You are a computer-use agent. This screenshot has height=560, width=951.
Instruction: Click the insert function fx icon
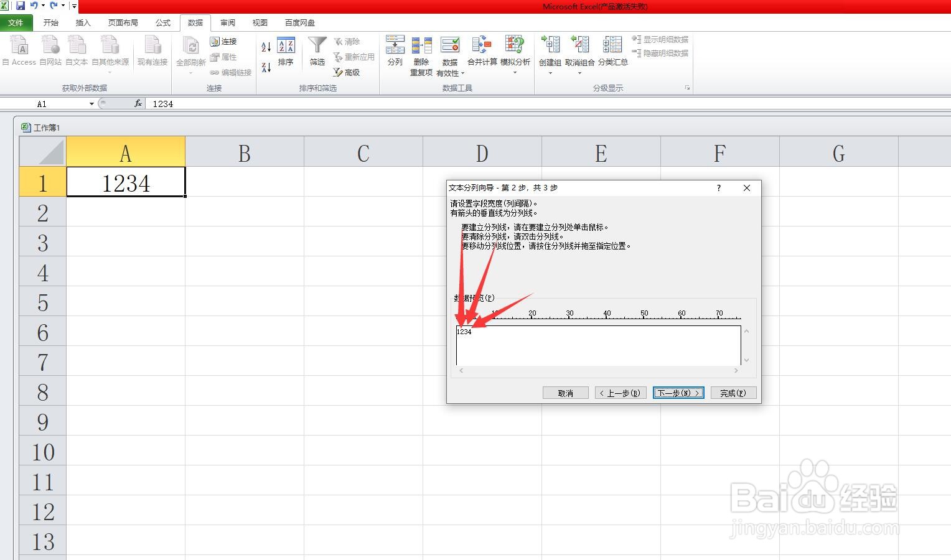click(x=138, y=103)
